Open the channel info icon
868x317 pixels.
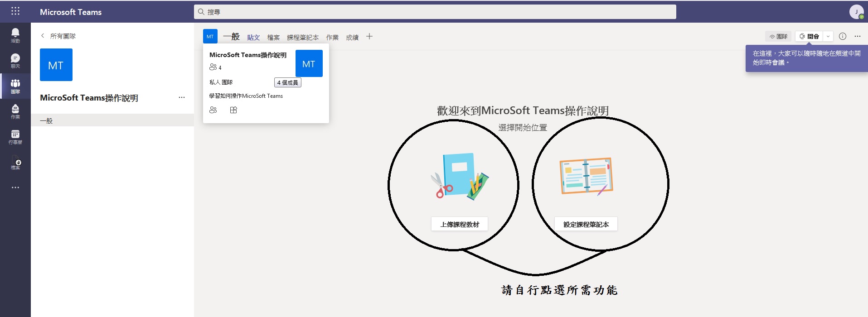(843, 36)
